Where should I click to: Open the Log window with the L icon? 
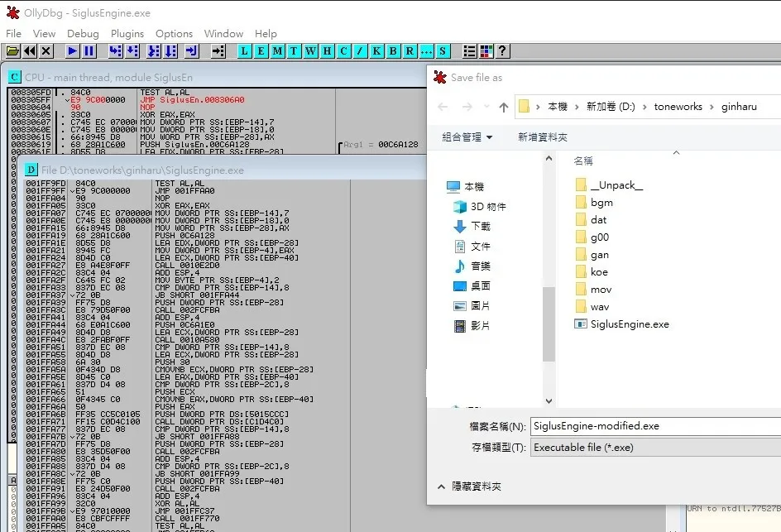(x=246, y=51)
